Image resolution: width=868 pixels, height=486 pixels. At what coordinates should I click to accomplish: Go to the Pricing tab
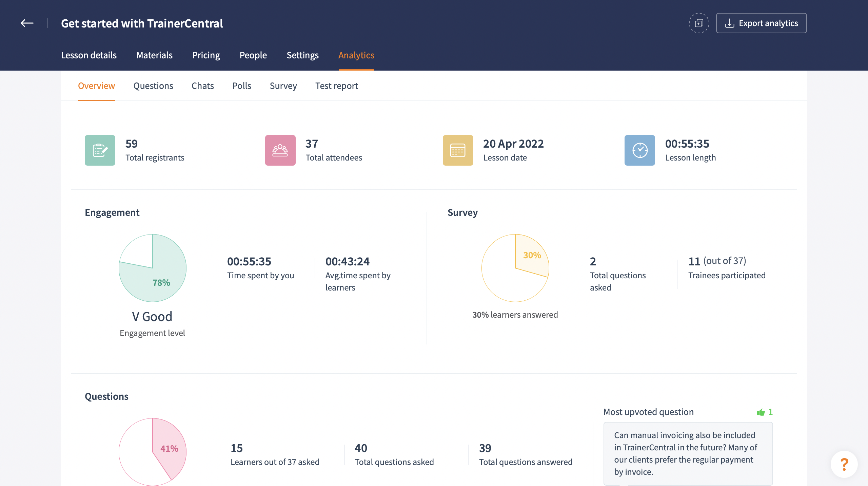point(206,55)
